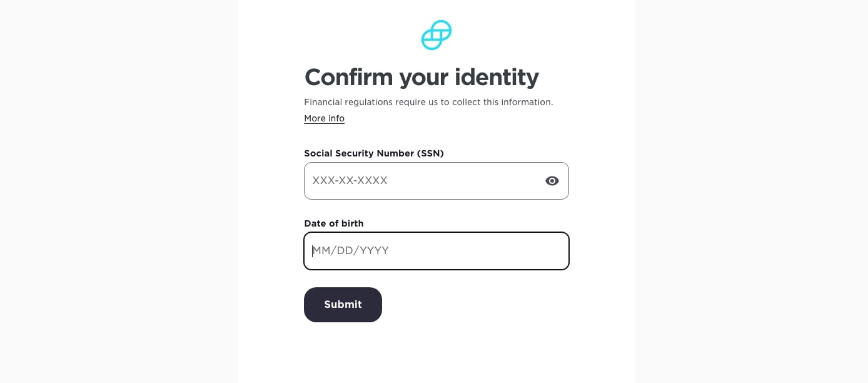This screenshot has height=383, width=868.
Task: Toggle SSN visibility with the eye icon
Action: pos(552,181)
